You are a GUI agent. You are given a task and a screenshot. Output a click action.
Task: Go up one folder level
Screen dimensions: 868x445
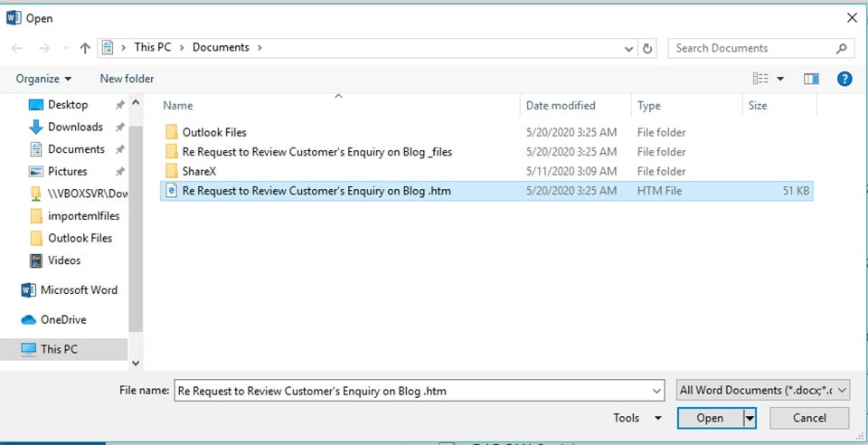tap(85, 48)
